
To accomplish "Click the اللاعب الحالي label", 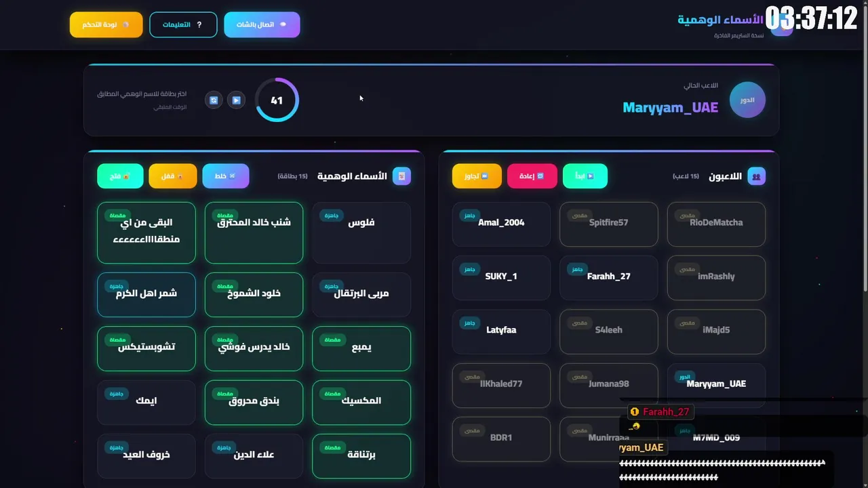I will [x=701, y=85].
